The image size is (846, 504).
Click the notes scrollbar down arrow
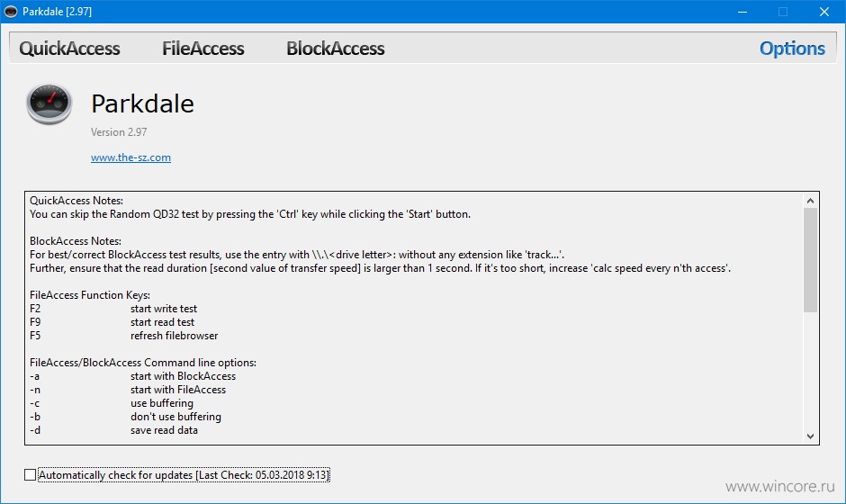point(810,436)
